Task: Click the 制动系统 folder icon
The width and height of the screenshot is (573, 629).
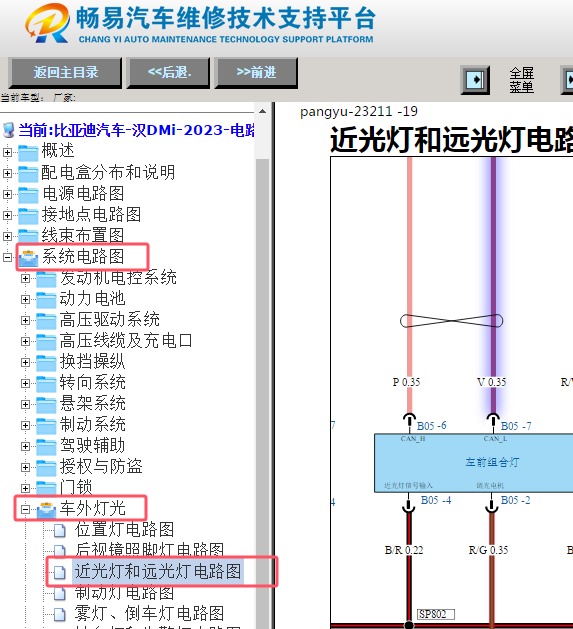Action: [46, 425]
